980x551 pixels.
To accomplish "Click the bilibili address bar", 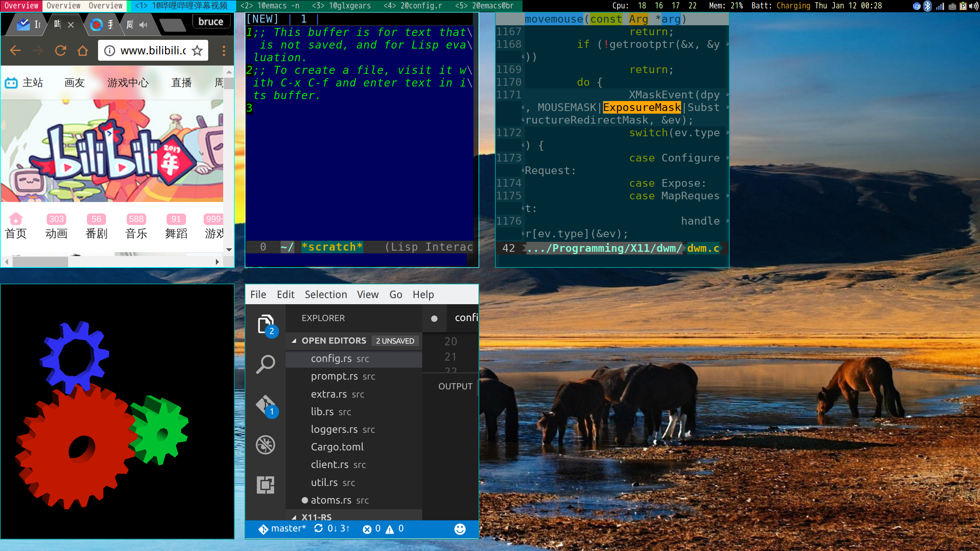I will (152, 51).
